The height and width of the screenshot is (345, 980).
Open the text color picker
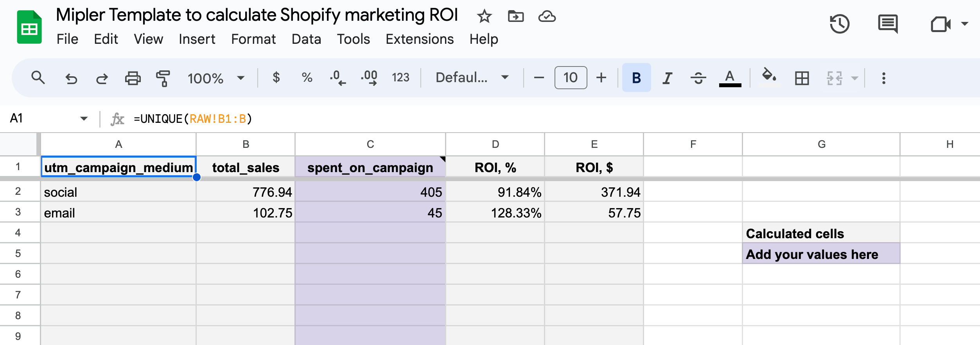click(x=730, y=78)
